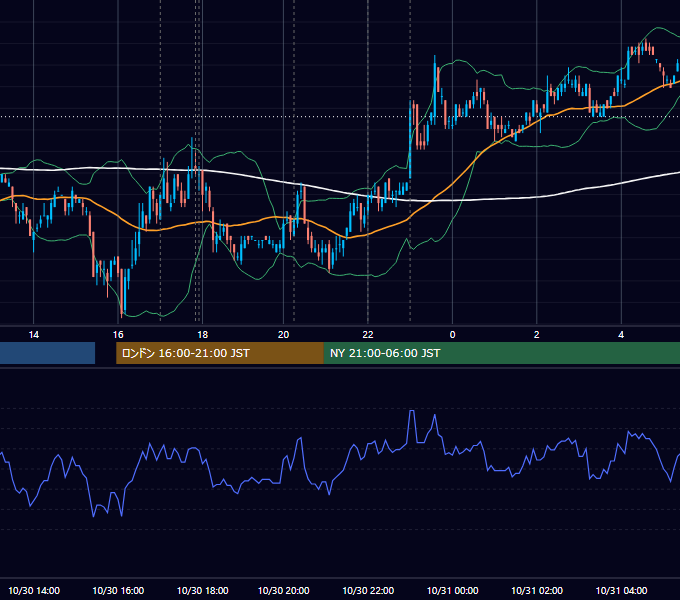Click the 10/31 02:00 date label
Viewport: 680px width, 600px height.
click(537, 590)
